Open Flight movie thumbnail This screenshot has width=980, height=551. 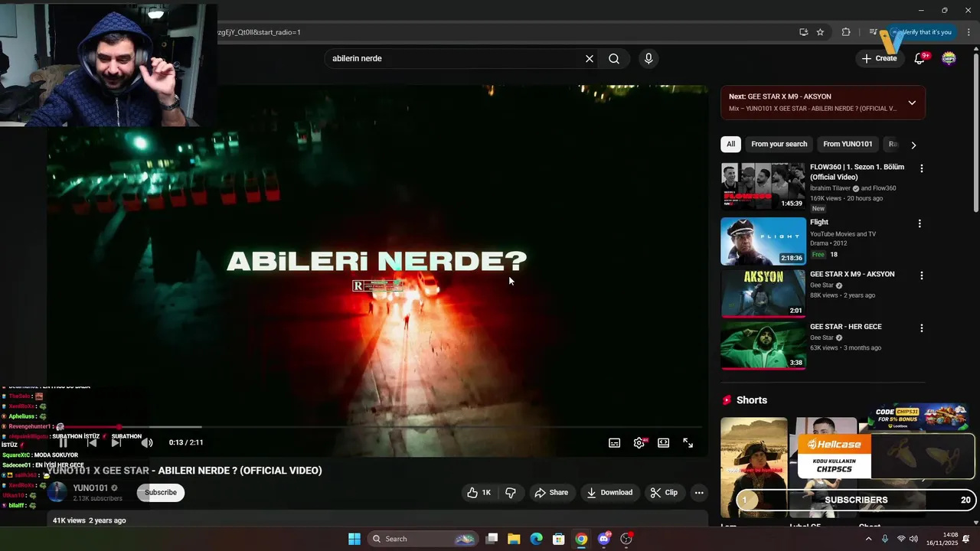coord(763,241)
